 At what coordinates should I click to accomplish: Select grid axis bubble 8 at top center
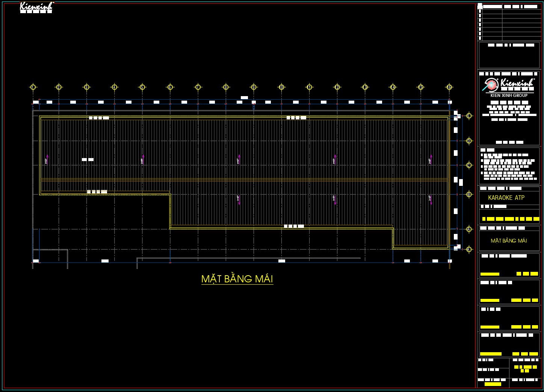click(225, 87)
